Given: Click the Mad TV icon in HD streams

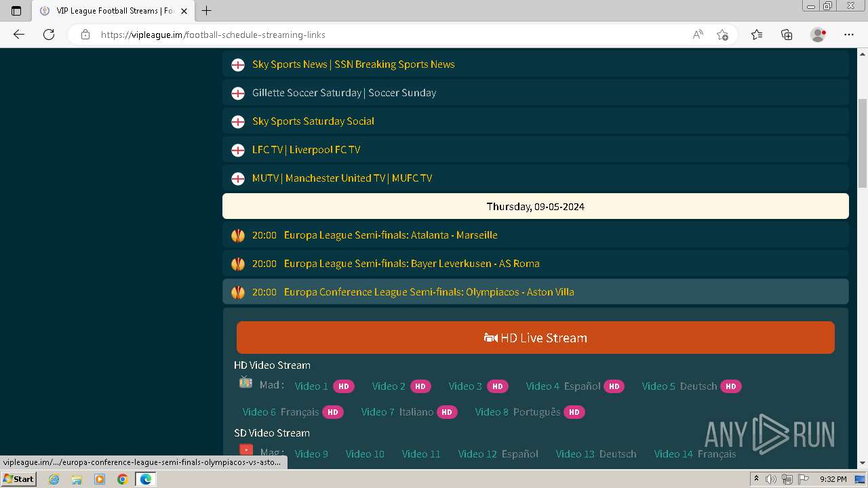Looking at the screenshot, I should [245, 383].
